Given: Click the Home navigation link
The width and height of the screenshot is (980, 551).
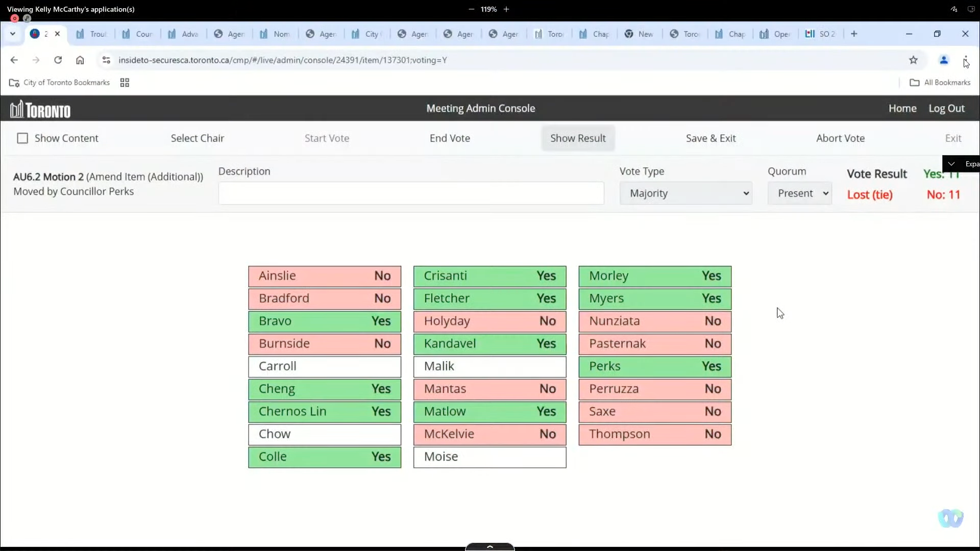Looking at the screenshot, I should coord(902,108).
